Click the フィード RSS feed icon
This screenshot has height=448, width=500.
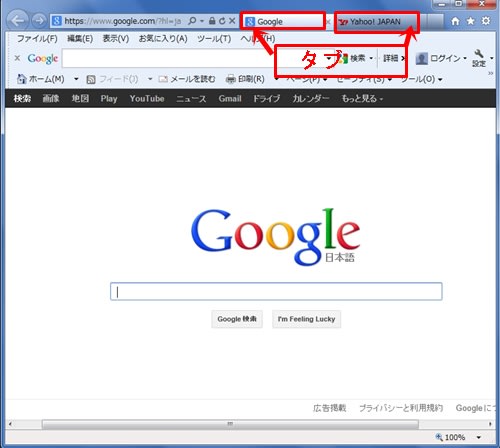91,79
